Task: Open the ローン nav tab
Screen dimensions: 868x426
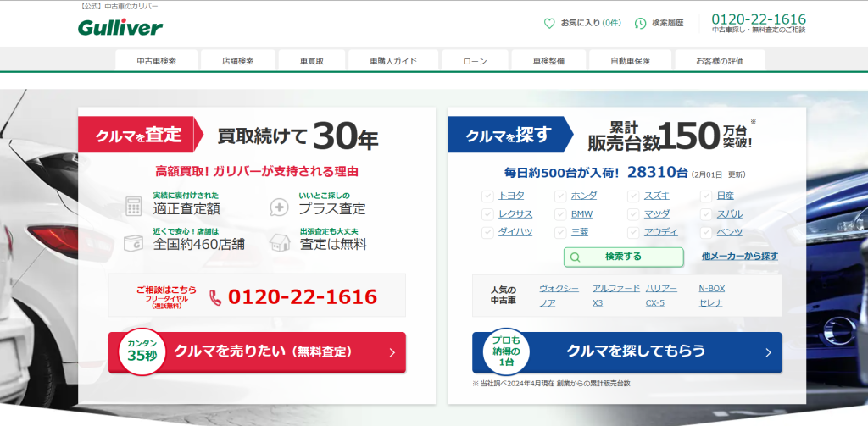Action: pos(475,60)
